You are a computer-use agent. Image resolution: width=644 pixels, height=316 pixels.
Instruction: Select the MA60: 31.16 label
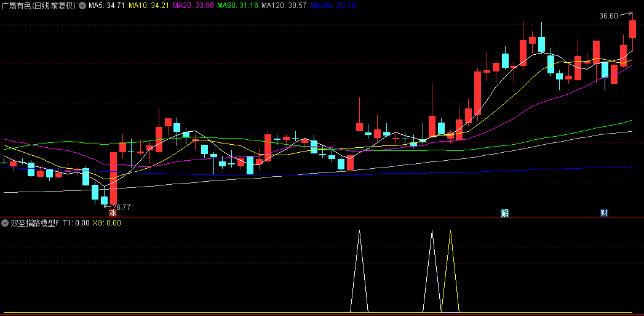tap(237, 6)
